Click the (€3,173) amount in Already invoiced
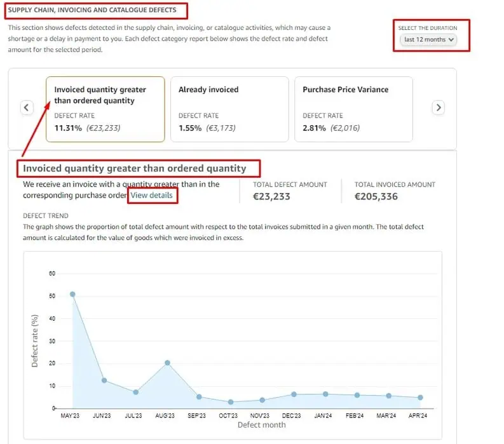This screenshot has width=504, height=444. [x=221, y=128]
